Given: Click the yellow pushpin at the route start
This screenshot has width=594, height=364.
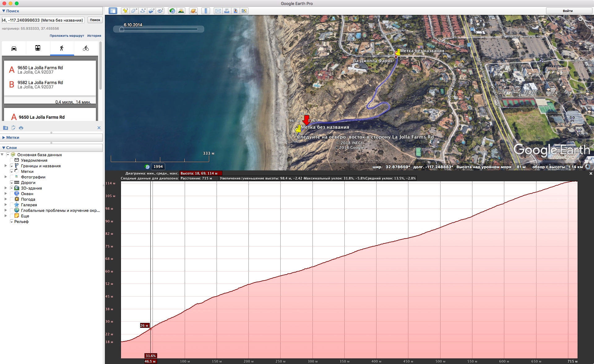Looking at the screenshot, I should click(x=398, y=52).
